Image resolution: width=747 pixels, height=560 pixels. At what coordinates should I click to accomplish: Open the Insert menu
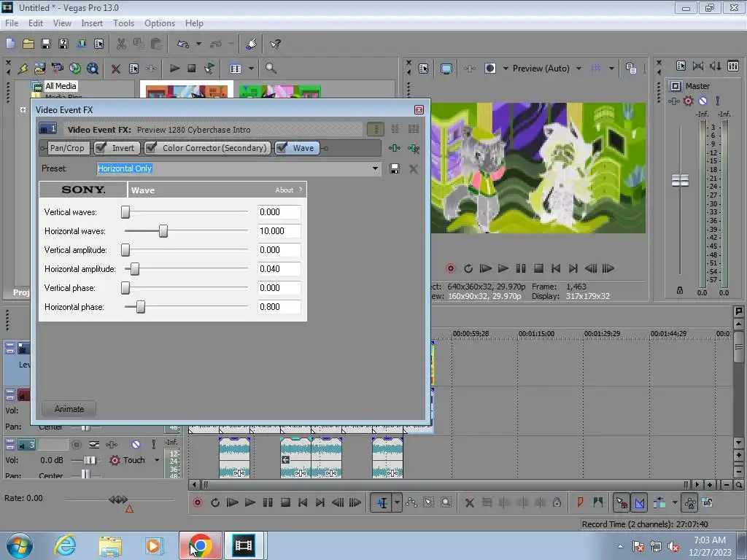point(92,23)
